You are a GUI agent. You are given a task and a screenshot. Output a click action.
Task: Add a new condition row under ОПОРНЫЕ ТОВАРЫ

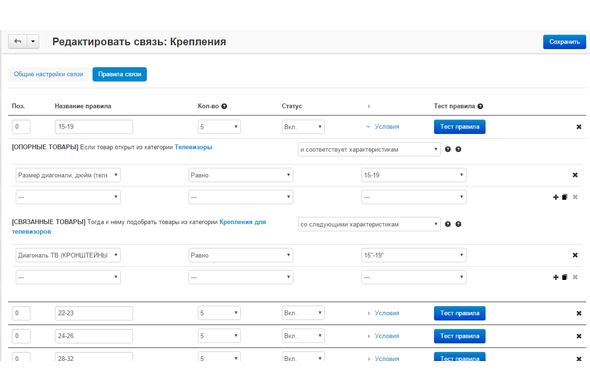(x=555, y=197)
